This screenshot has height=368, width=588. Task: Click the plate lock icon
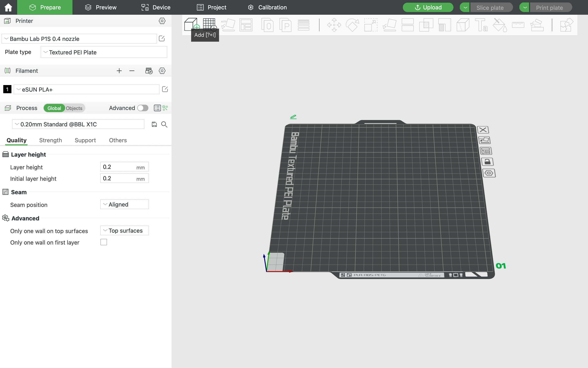(x=487, y=162)
